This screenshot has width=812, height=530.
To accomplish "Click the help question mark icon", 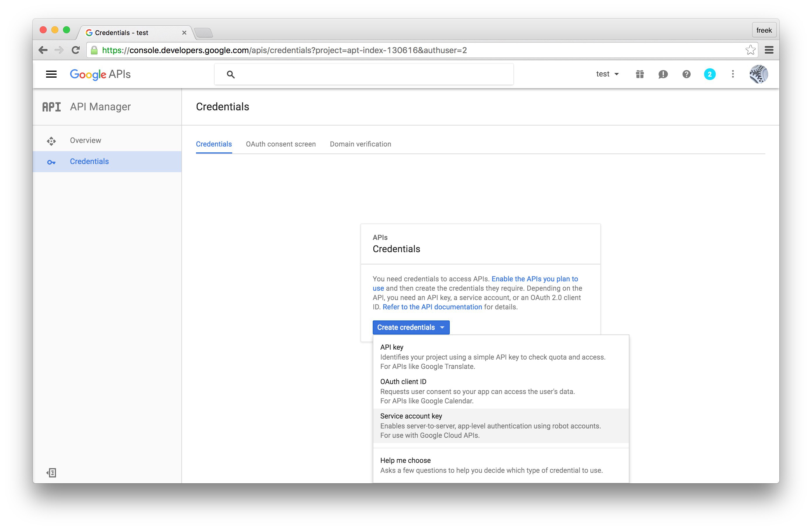I will pos(686,74).
